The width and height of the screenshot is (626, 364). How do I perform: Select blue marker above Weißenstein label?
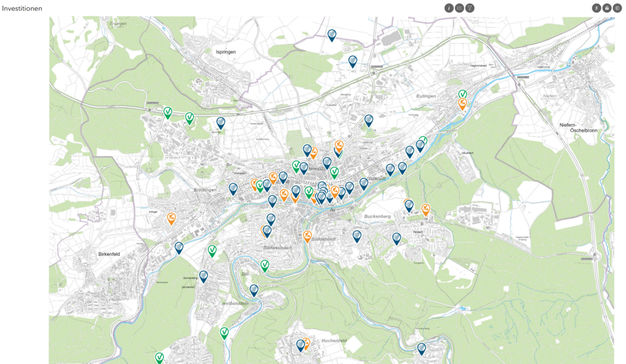pos(254,290)
